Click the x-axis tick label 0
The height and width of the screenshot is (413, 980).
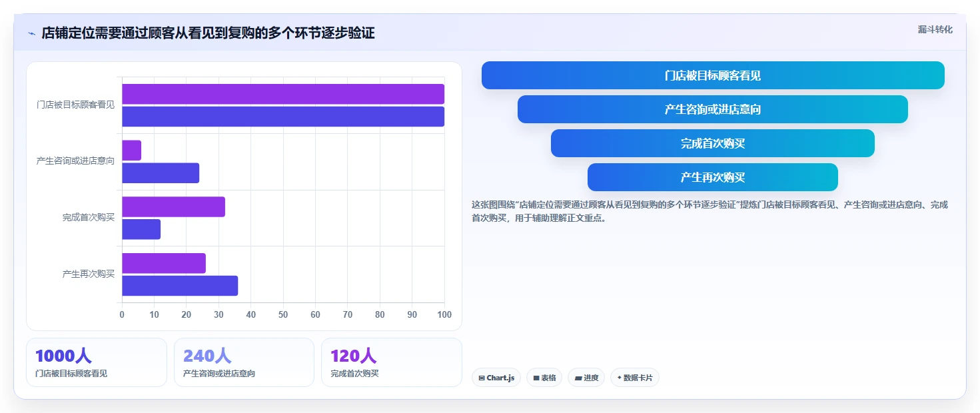(122, 314)
